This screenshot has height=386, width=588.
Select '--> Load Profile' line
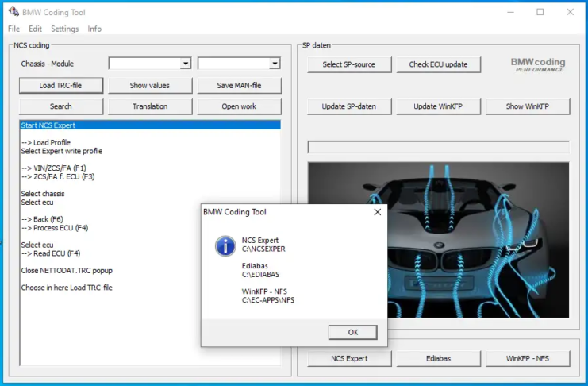(46, 142)
